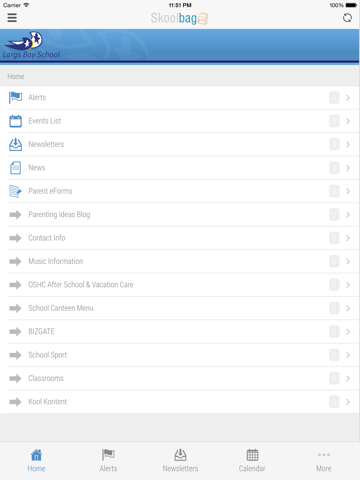Open the Parenting Ideas Blog link
The image size is (360, 480).
coord(180,215)
